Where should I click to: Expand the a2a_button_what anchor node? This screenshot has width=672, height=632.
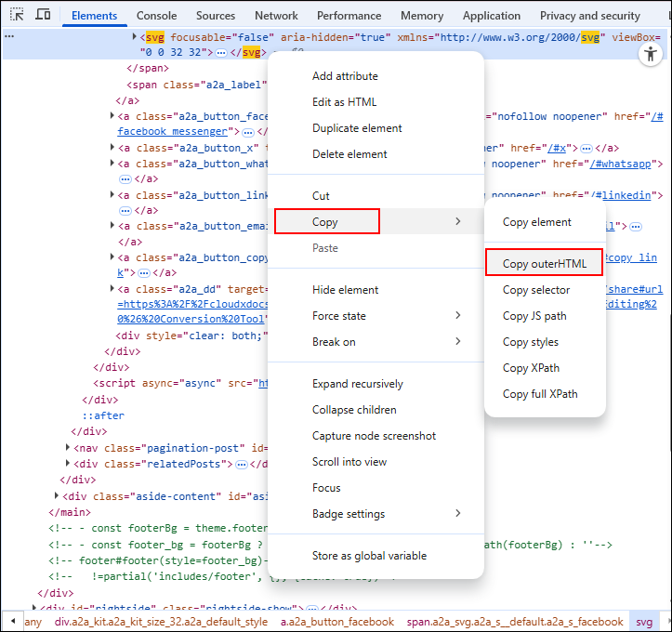point(112,163)
